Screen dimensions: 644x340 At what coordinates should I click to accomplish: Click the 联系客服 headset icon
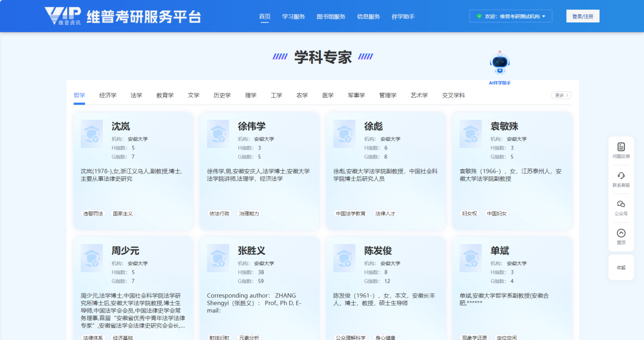tap(621, 176)
